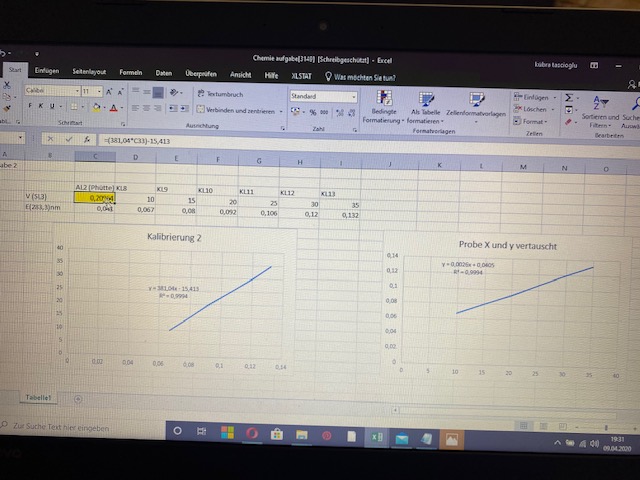Viewport: 640px width, 480px height.
Task: Apply the thousands separator 000 style
Action: point(324,112)
